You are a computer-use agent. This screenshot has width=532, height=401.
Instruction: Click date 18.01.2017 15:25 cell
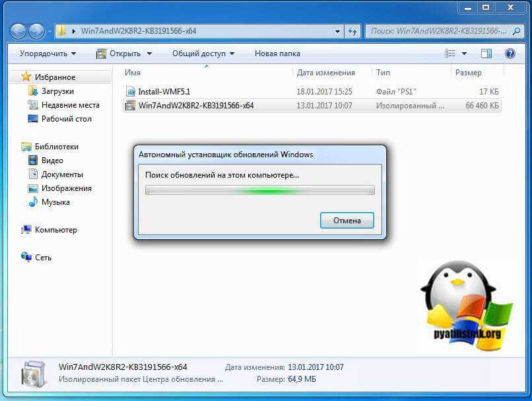(x=324, y=92)
